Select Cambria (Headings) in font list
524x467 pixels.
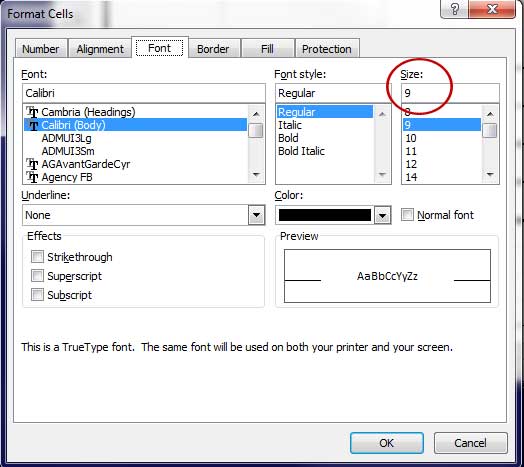click(x=135, y=112)
